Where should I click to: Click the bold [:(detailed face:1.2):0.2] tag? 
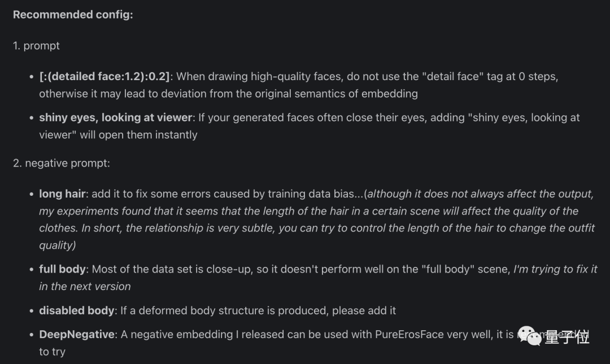pyautogui.click(x=104, y=76)
